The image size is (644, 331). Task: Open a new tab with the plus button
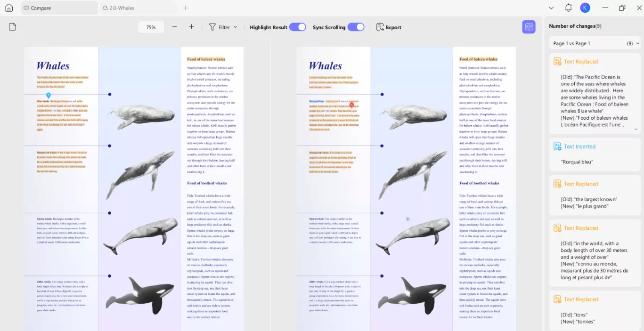click(x=185, y=8)
